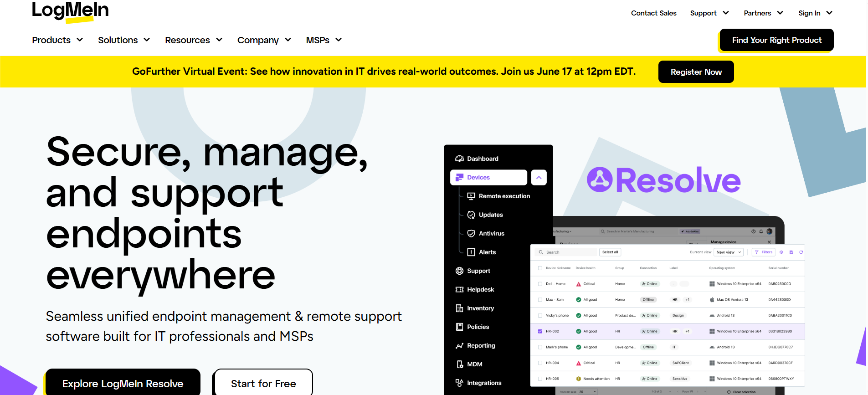Open the Support dropdown in the top navigation
Screen dimensions: 868x395
point(709,13)
